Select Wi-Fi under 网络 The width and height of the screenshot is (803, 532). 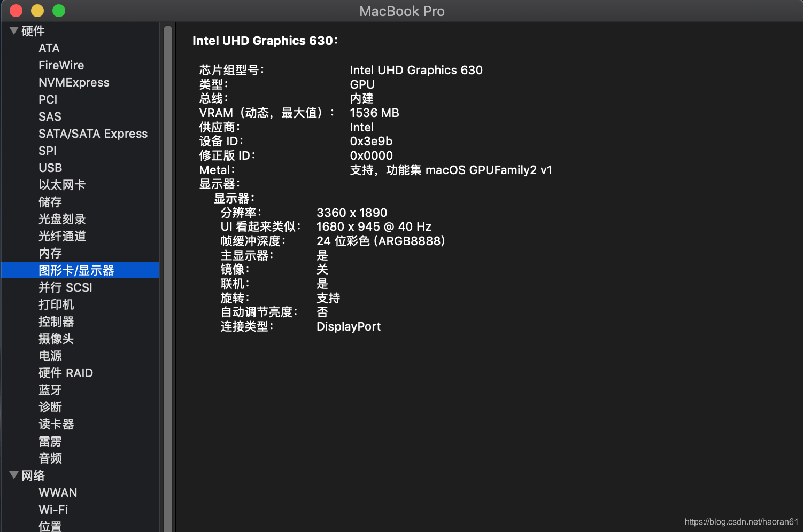pyautogui.click(x=53, y=510)
